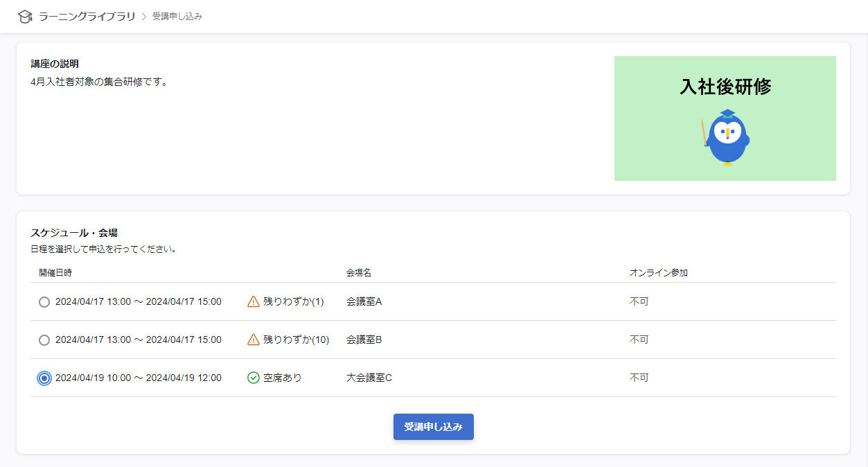Select the 大会議室C radio button
Viewport: 868px width, 467px height.
point(44,378)
